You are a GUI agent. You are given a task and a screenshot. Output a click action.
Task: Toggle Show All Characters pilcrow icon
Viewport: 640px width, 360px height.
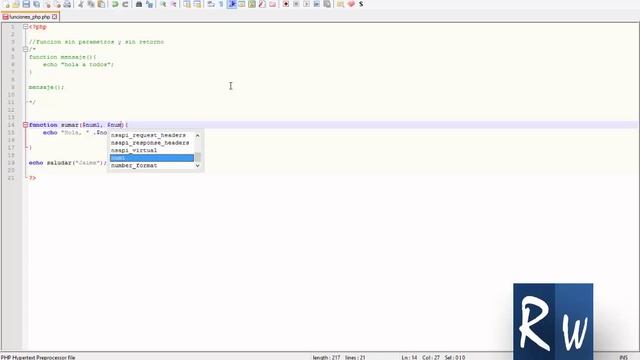click(x=221, y=4)
